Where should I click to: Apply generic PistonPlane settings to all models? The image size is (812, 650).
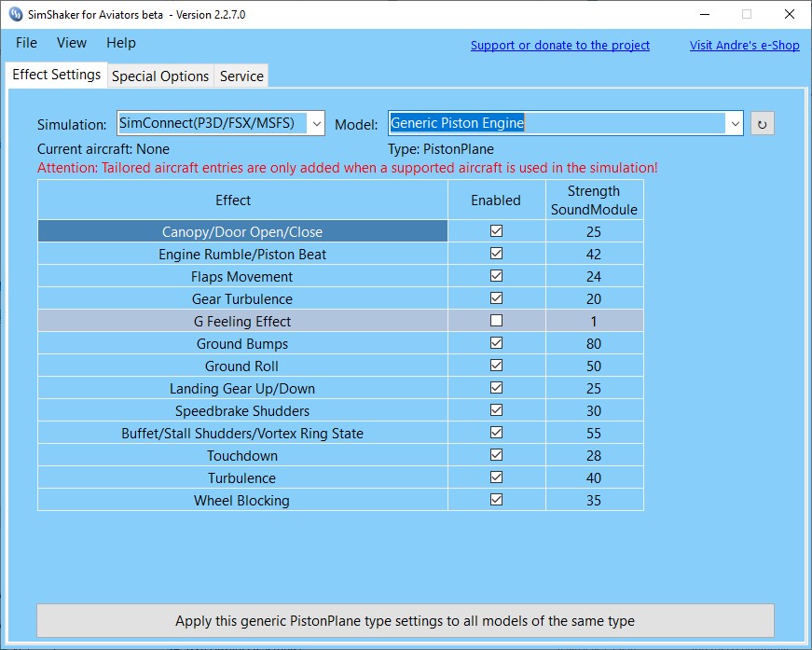[406, 620]
